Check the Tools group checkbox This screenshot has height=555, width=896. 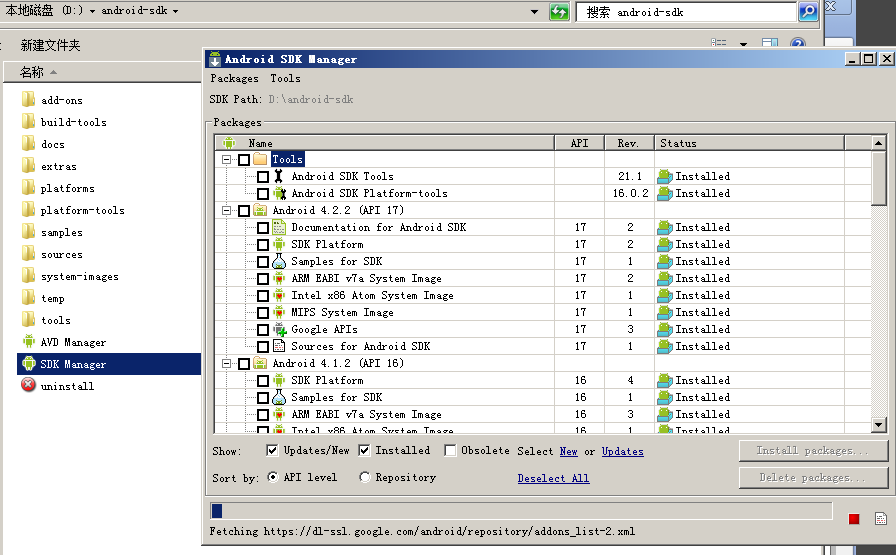pos(244,159)
